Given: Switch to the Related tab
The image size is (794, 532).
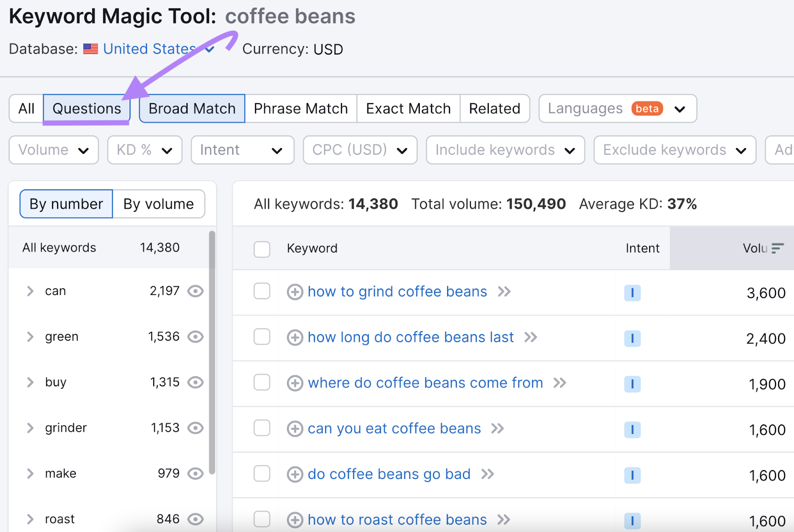Looking at the screenshot, I should [494, 108].
